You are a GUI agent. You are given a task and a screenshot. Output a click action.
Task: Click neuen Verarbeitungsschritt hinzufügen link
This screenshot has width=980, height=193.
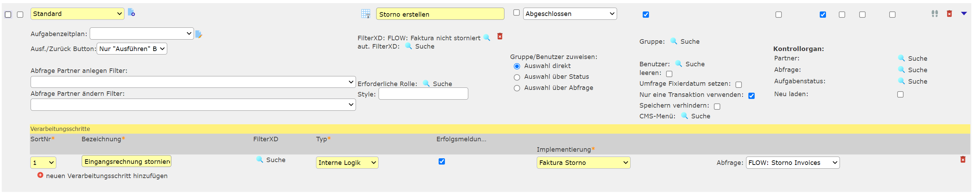tap(106, 176)
